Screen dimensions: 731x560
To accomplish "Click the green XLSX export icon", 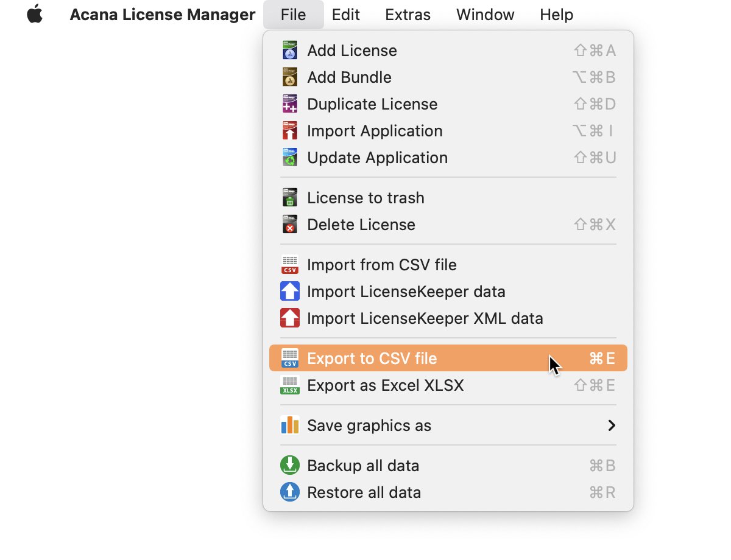I will (290, 385).
